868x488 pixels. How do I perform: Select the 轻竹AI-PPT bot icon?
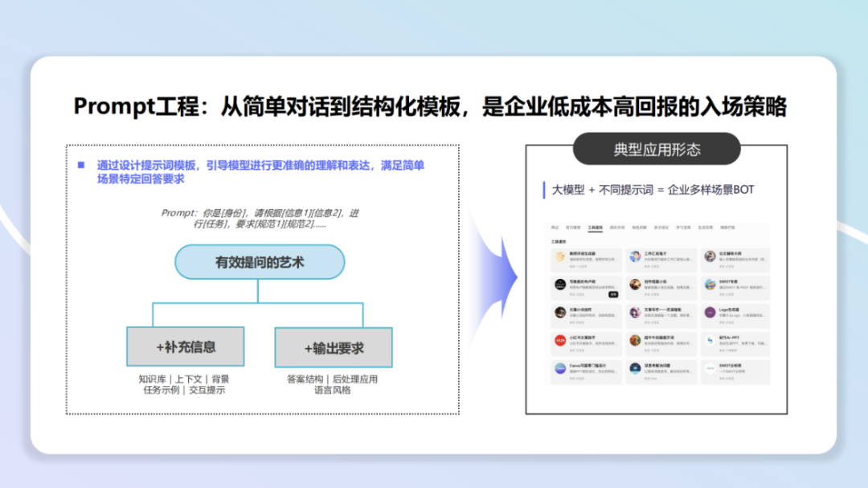click(x=710, y=341)
